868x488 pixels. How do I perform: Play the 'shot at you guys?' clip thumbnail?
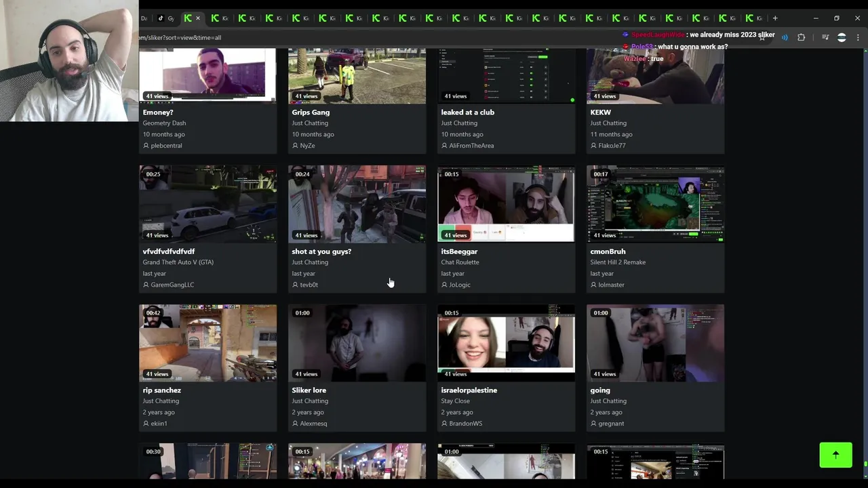pyautogui.click(x=357, y=204)
